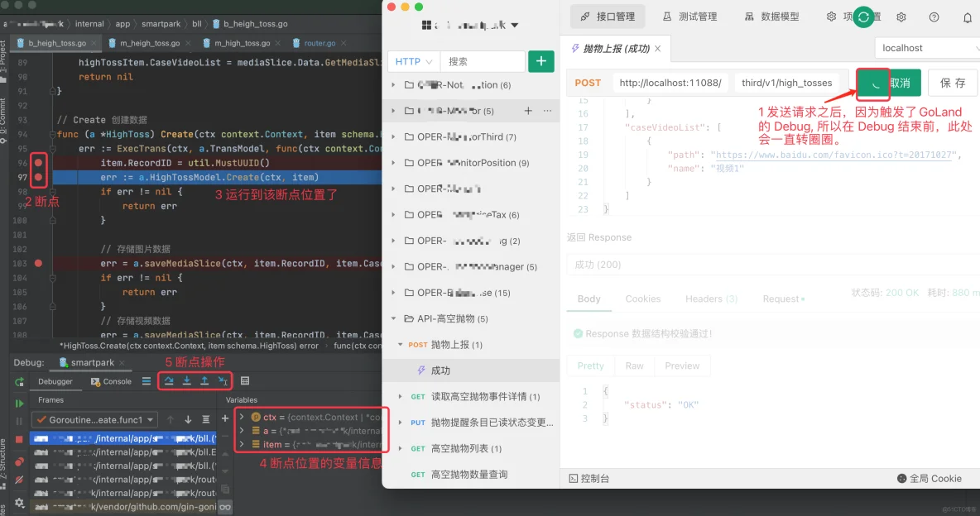Screen dimensions: 980x516
Task: Click the frames filter icon beside arrows
Action: pyautogui.click(x=205, y=420)
